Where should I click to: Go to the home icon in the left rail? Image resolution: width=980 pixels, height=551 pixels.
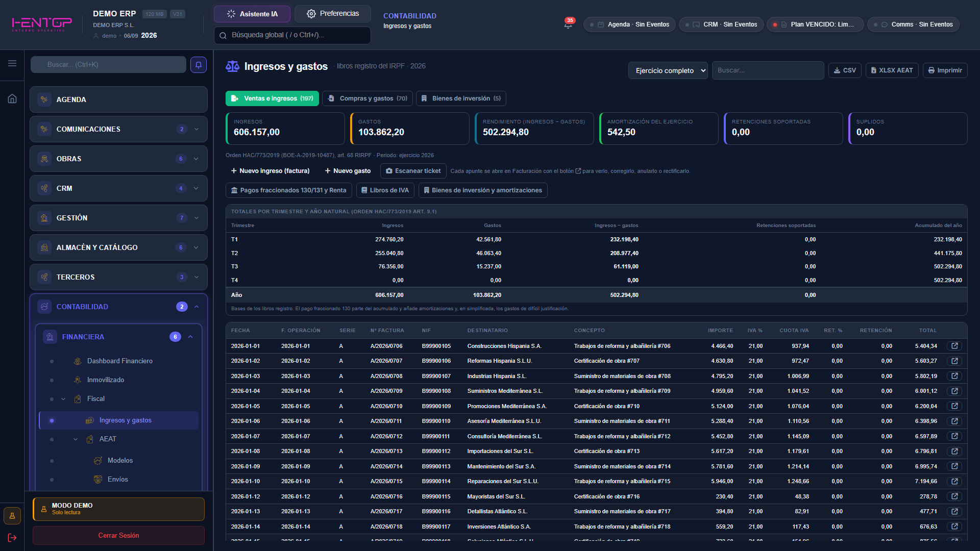(12, 98)
